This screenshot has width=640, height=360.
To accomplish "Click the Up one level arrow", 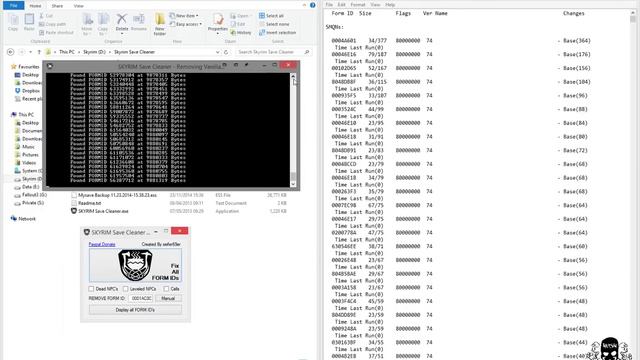I will click(x=39, y=52).
